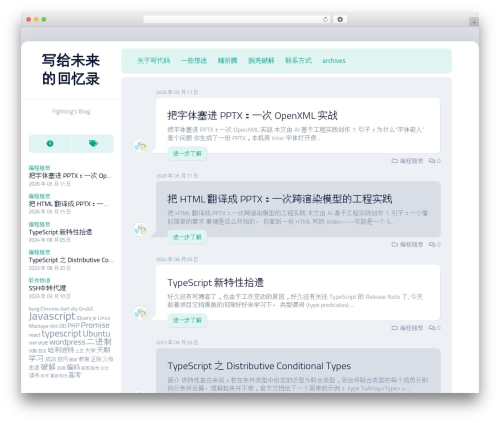
Task: Reload the page with browser refresh icon
Action: click(x=325, y=20)
